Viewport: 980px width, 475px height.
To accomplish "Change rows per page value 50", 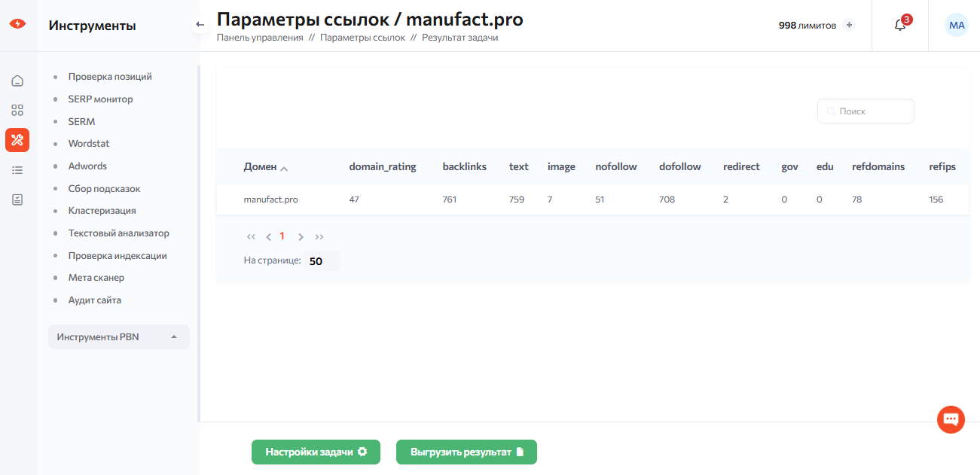I will [322, 261].
